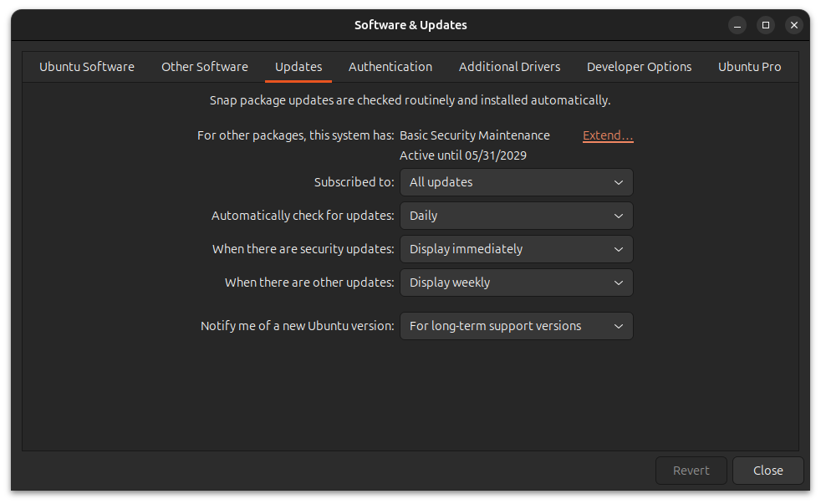
Task: Open the new Ubuntu version notification dropdown
Action: click(x=516, y=326)
